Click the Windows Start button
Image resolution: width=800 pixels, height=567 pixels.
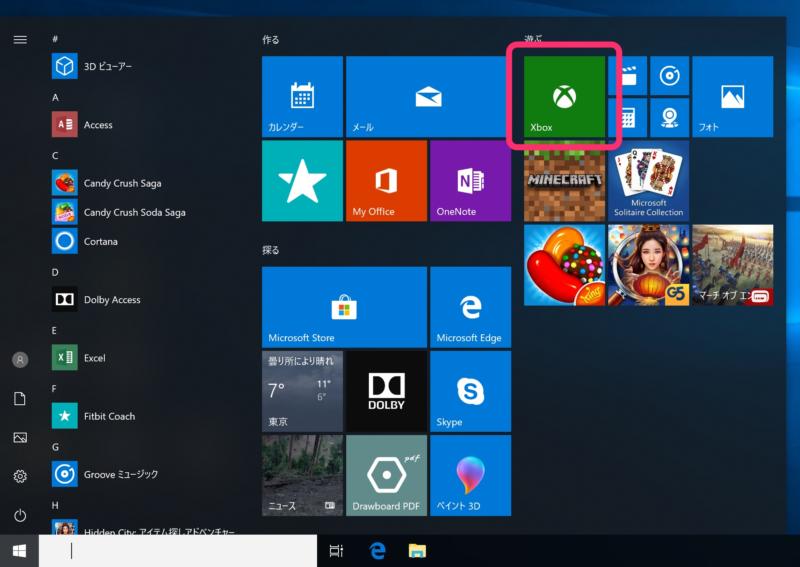pos(19,551)
